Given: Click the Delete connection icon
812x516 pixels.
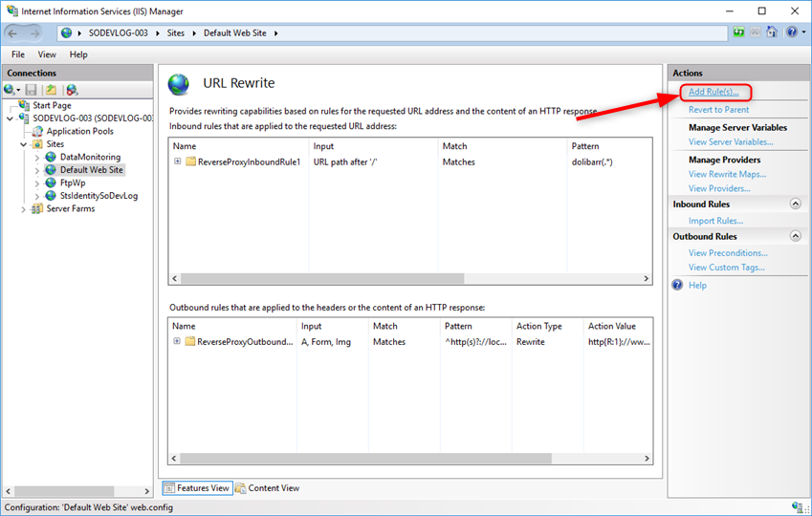Looking at the screenshot, I should (x=72, y=90).
